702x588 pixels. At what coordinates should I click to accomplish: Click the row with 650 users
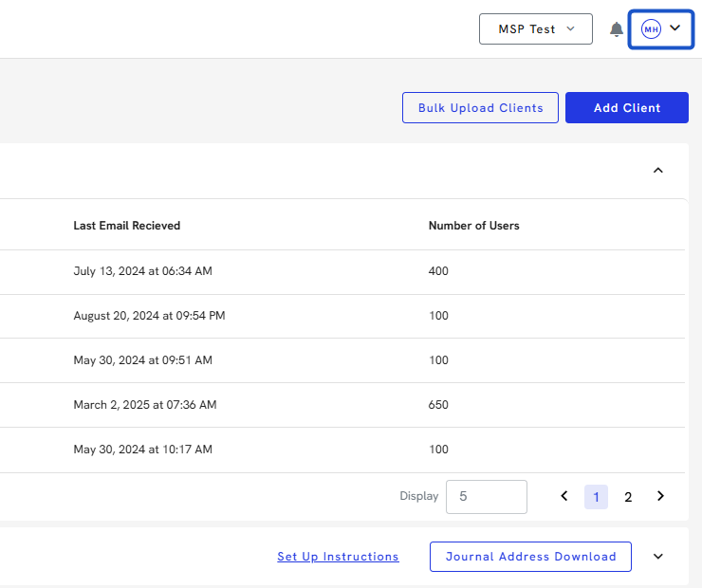coord(438,405)
